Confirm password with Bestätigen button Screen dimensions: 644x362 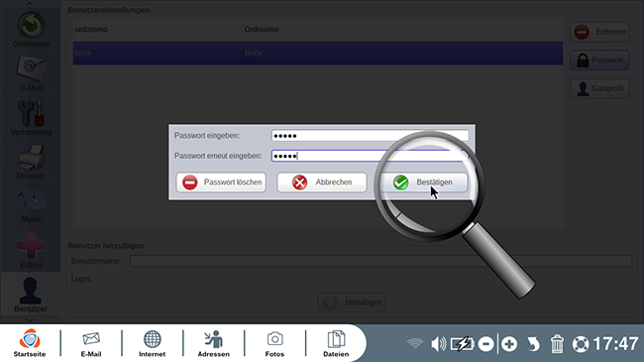[x=423, y=182]
